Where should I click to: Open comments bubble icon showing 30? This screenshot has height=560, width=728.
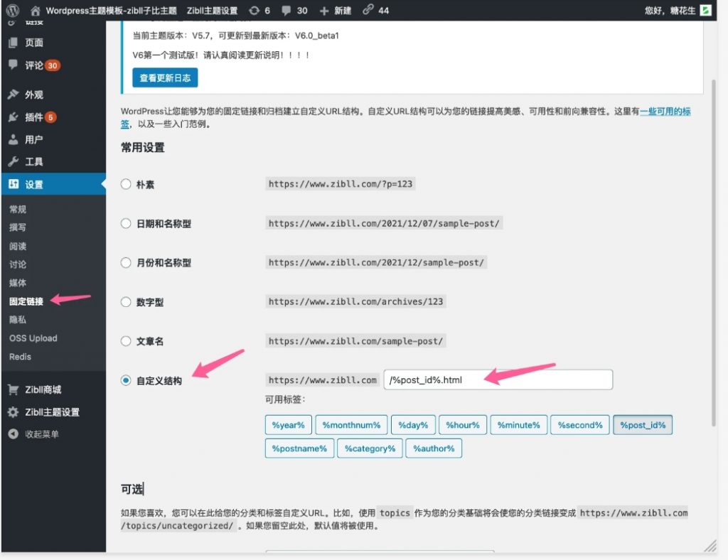point(287,10)
